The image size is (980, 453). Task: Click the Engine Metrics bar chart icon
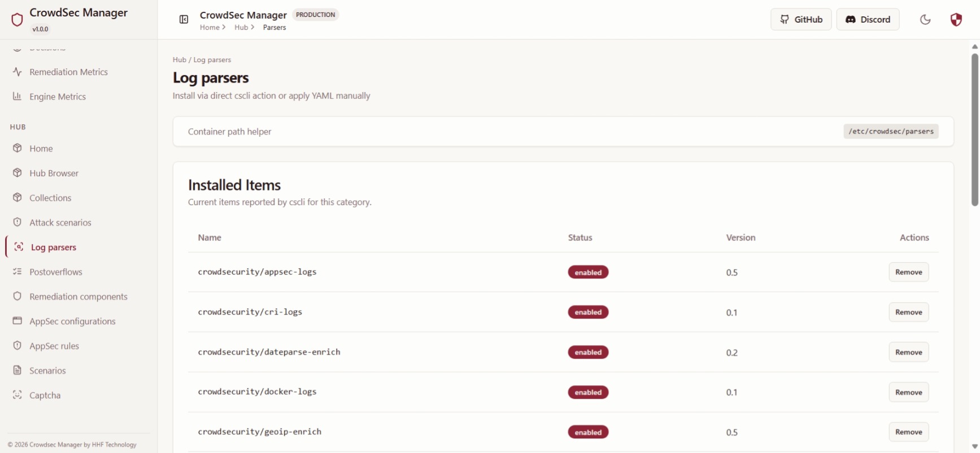coord(18,97)
